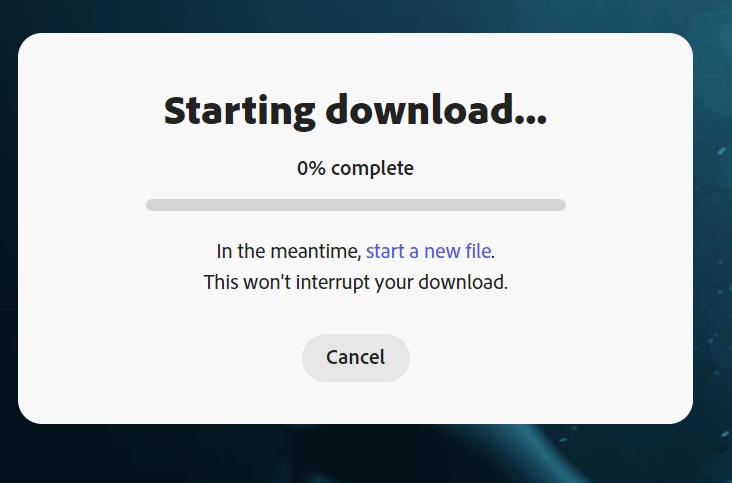The height and width of the screenshot is (483, 732).
Task: Click the gray download progress bar
Action: [x=356, y=205]
